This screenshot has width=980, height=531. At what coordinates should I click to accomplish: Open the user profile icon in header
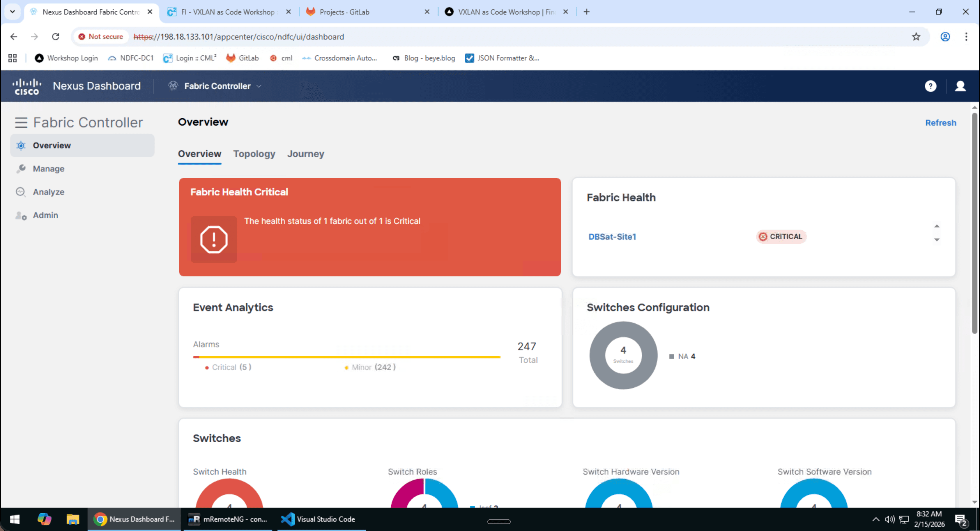point(960,86)
